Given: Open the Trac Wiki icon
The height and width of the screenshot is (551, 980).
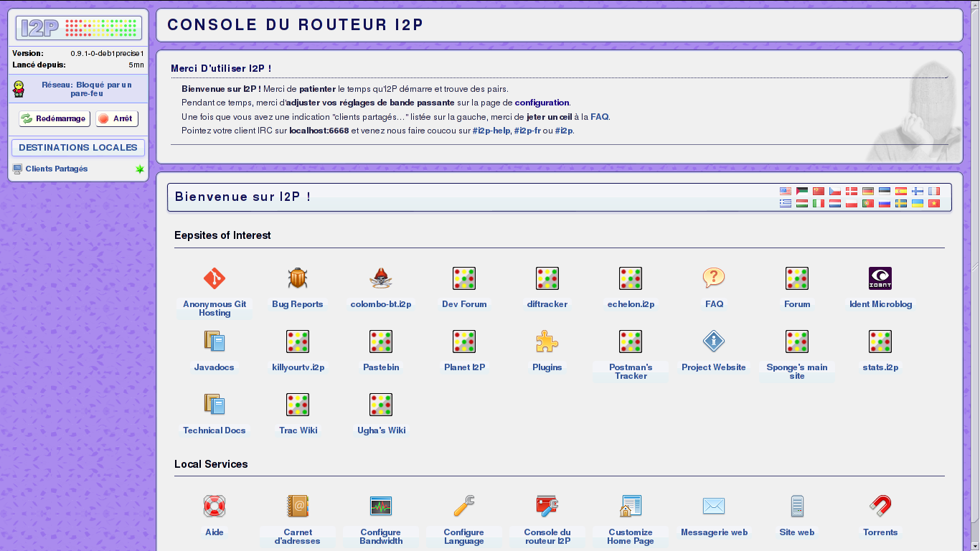Looking at the screenshot, I should click(298, 404).
